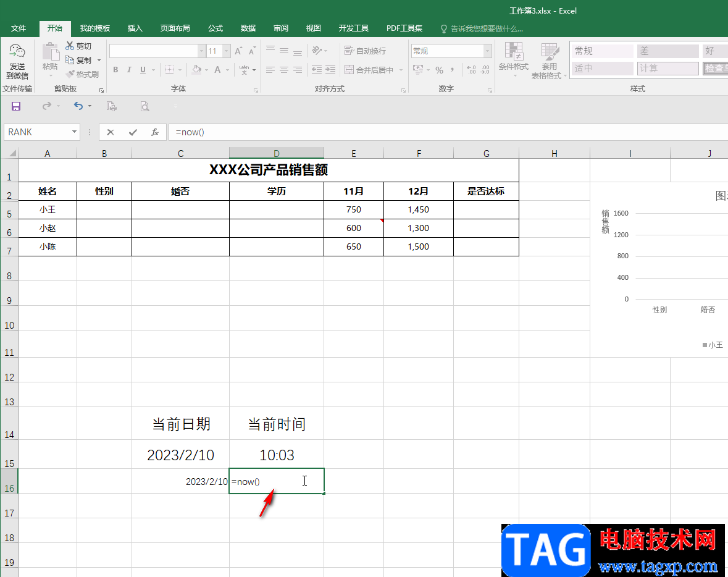Switch to the 开发工具 Developer tab
The width and height of the screenshot is (728, 577).
point(353,28)
